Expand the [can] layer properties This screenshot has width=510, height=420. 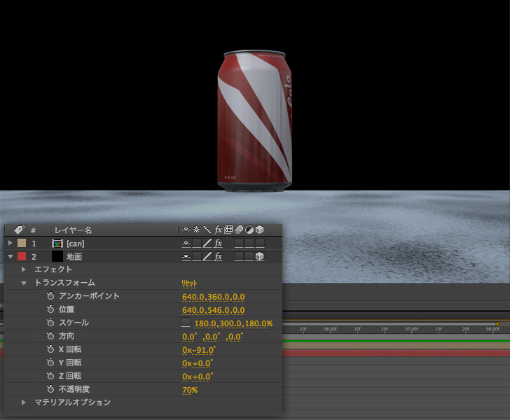click(10, 244)
